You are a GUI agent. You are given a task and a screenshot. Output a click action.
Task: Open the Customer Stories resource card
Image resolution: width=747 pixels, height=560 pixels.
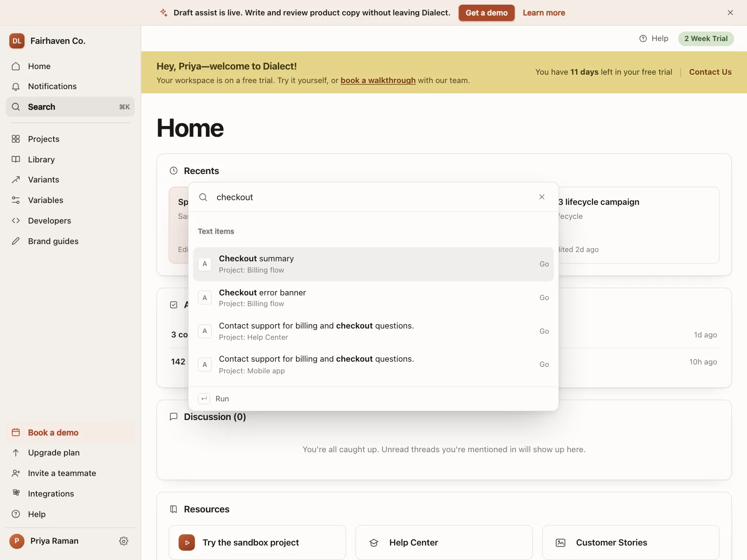631,542
